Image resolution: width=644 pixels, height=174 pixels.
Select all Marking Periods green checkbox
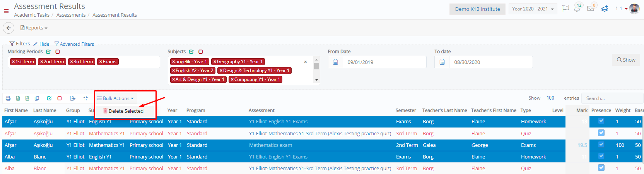pyautogui.click(x=48, y=52)
